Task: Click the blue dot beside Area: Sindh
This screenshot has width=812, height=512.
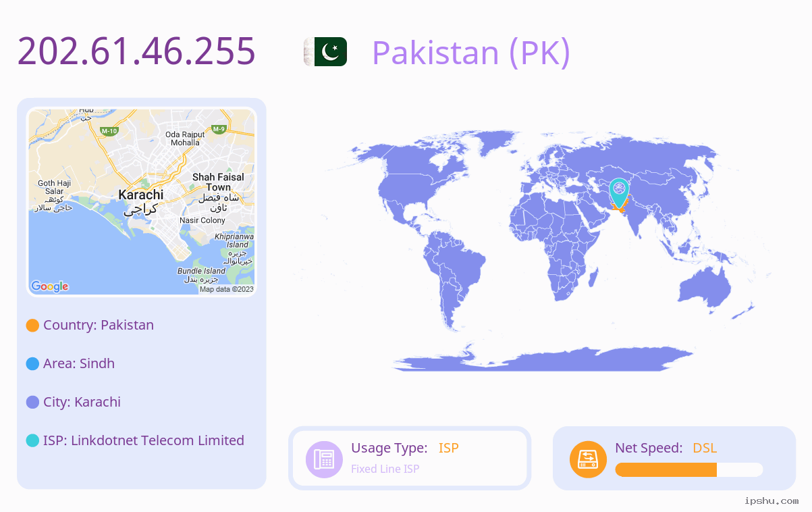Action: point(32,364)
